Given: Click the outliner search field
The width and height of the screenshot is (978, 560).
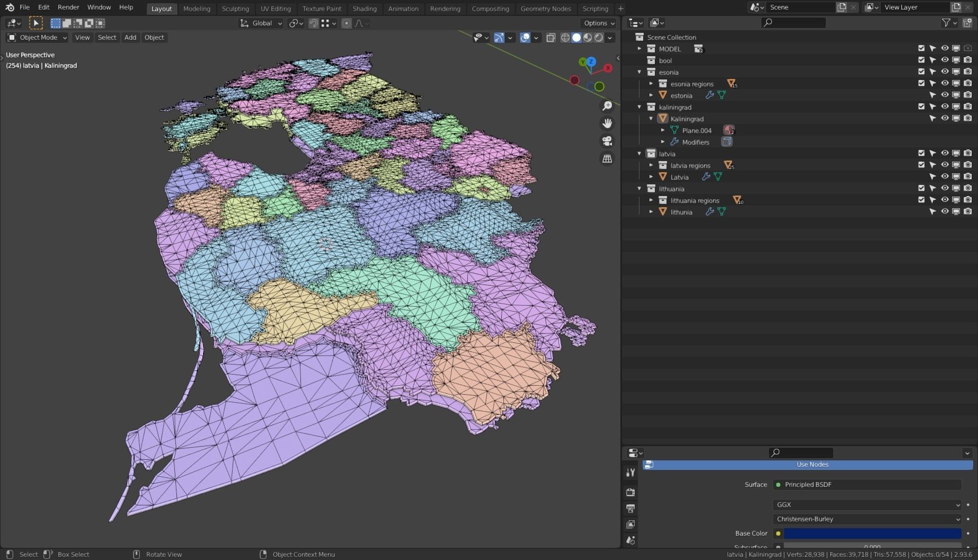Looking at the screenshot, I should [793, 22].
